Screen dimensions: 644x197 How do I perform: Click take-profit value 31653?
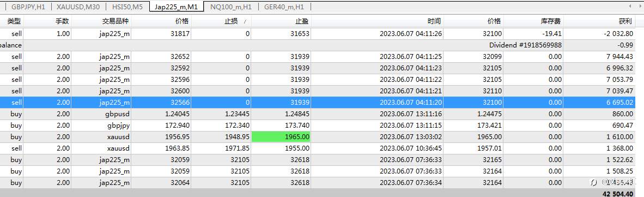pos(300,34)
